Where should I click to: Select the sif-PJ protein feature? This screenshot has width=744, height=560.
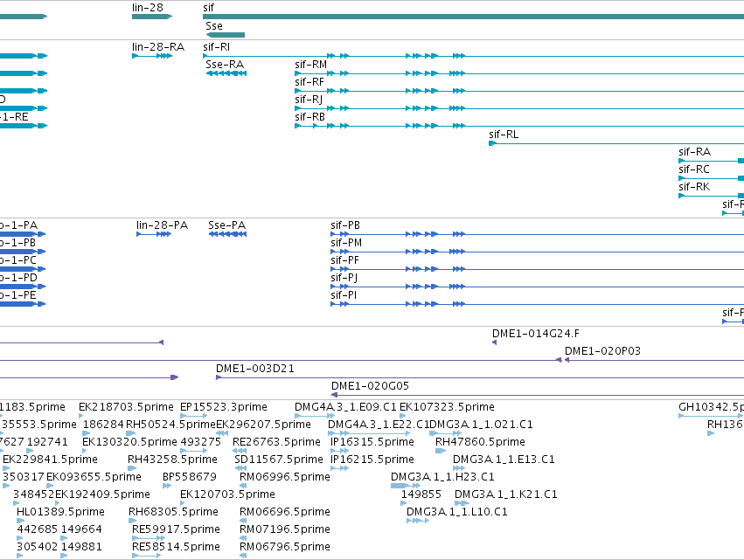pyautogui.click(x=344, y=278)
